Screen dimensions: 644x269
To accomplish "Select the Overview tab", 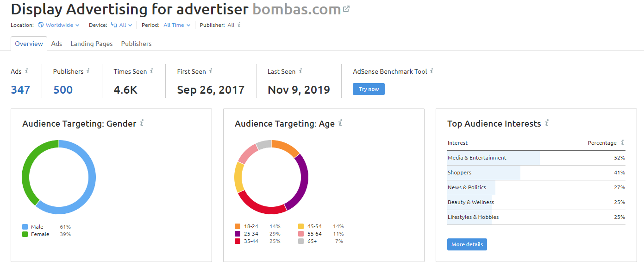I will pos(29,44).
